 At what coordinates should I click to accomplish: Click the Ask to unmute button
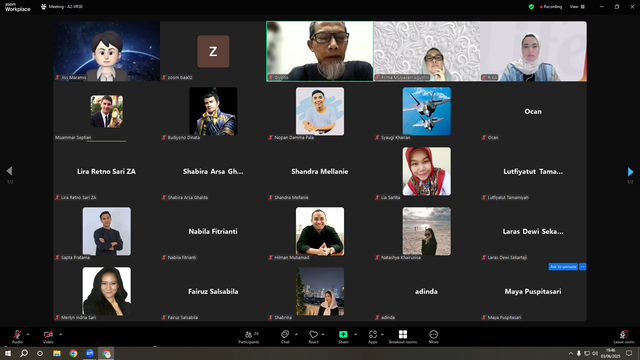[563, 267]
